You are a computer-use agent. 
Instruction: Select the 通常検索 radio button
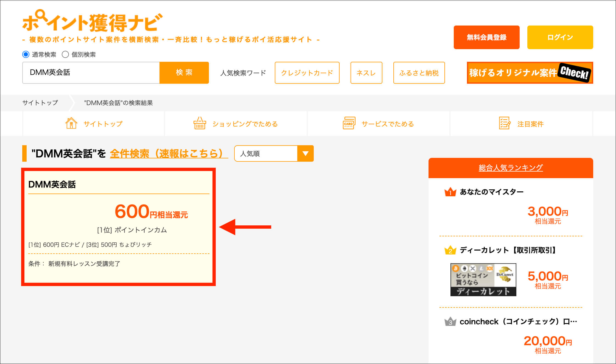pos(26,54)
